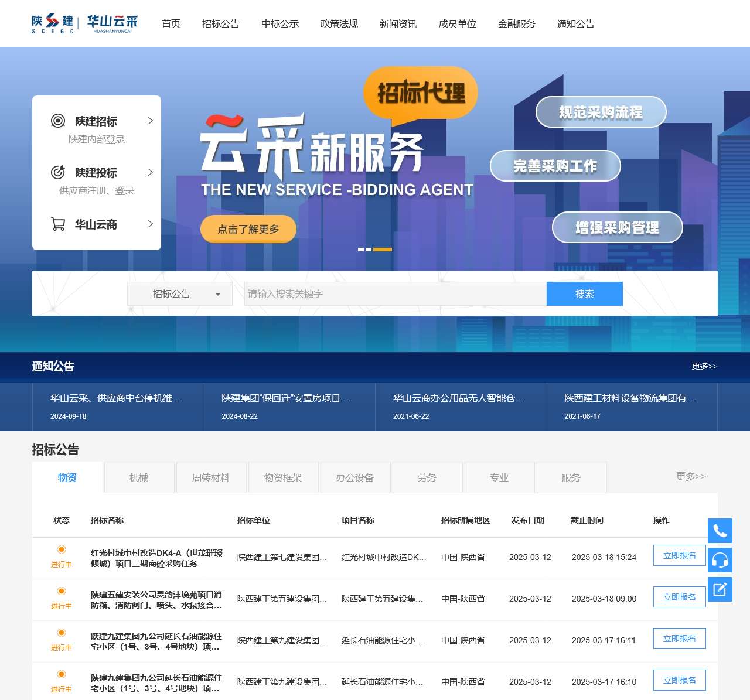Click the 增强采购管理 banner pill

point(618,227)
